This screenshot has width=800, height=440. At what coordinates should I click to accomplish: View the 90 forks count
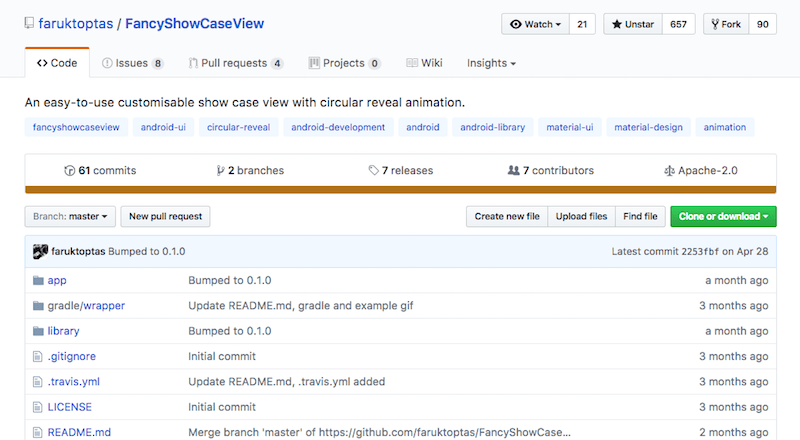click(x=763, y=24)
